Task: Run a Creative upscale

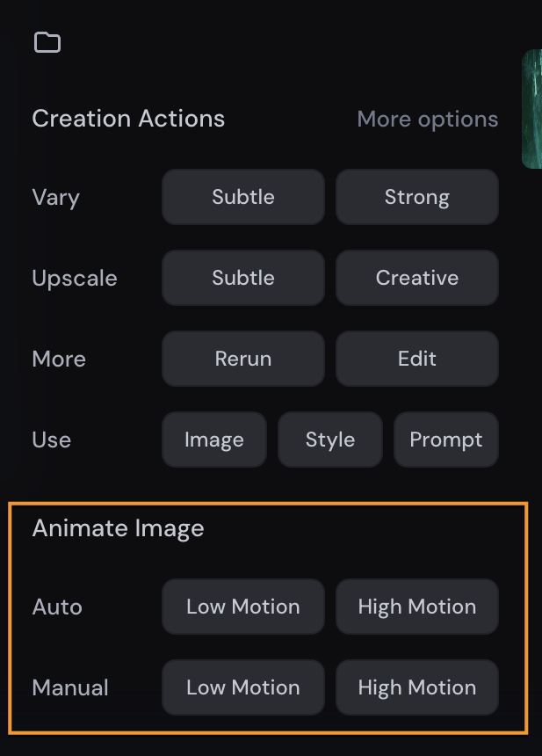Action: tap(417, 278)
